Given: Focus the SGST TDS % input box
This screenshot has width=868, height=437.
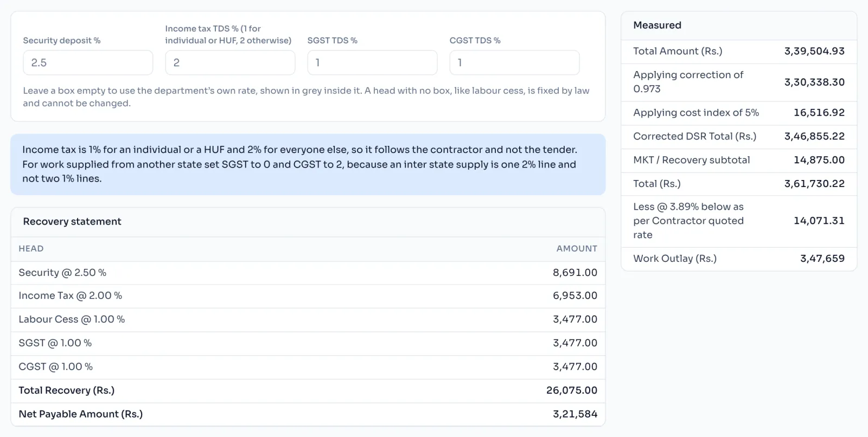Looking at the screenshot, I should tap(372, 63).
